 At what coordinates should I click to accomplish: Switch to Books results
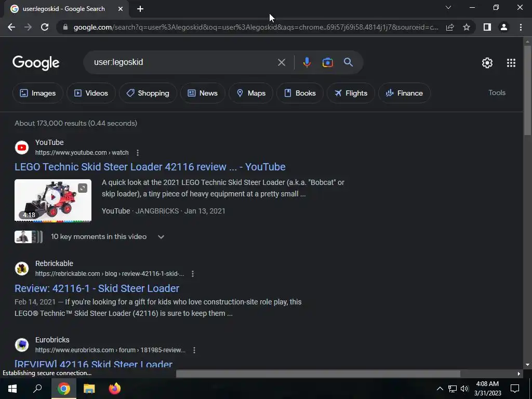click(300, 93)
